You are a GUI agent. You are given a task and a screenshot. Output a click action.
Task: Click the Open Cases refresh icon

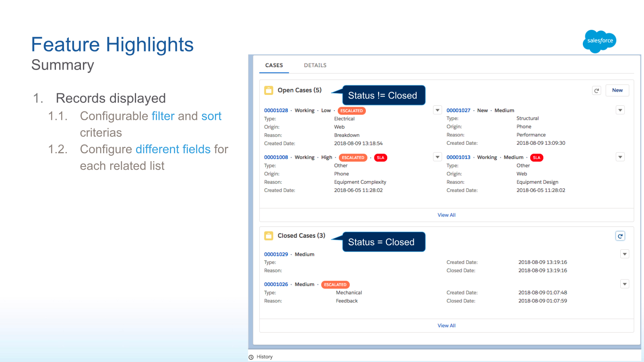[597, 90]
